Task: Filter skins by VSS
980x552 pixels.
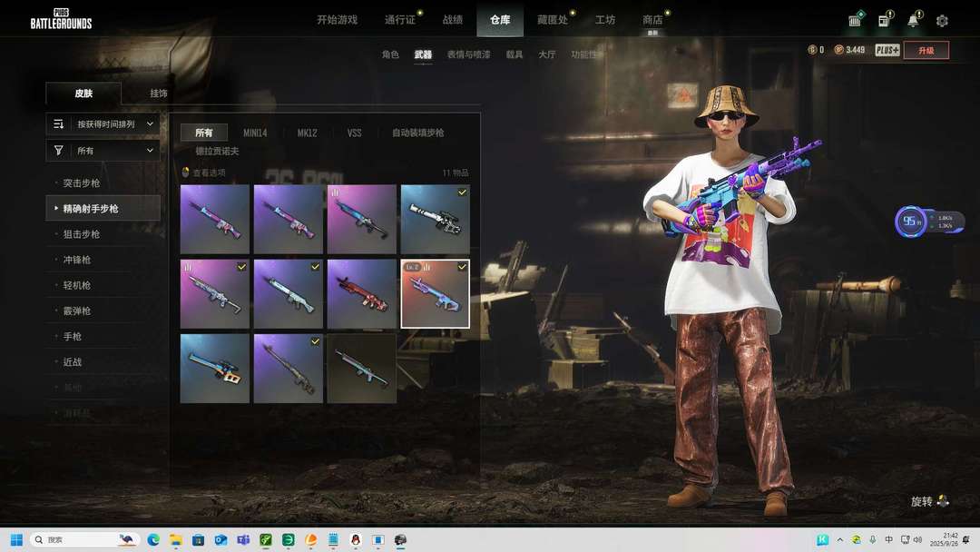Action: click(355, 133)
